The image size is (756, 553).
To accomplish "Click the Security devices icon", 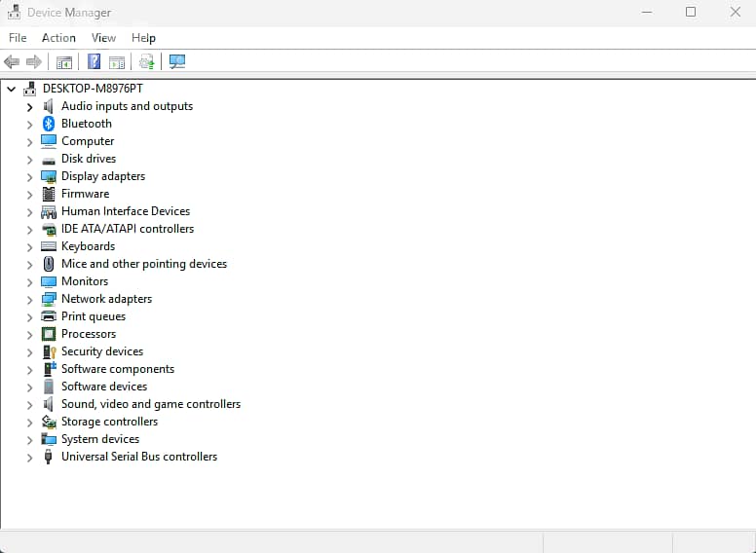I will (49, 351).
